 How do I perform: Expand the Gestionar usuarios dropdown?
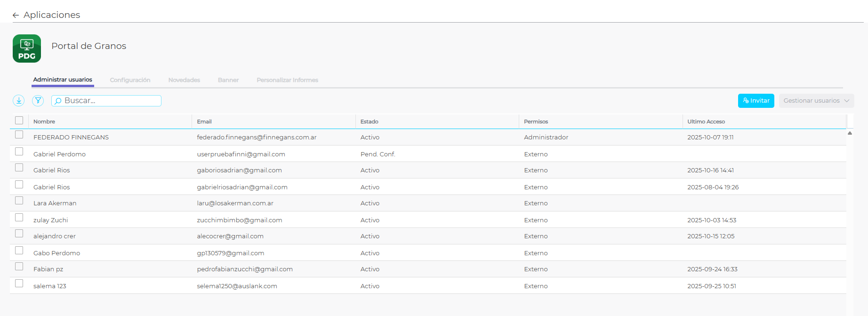tap(816, 101)
